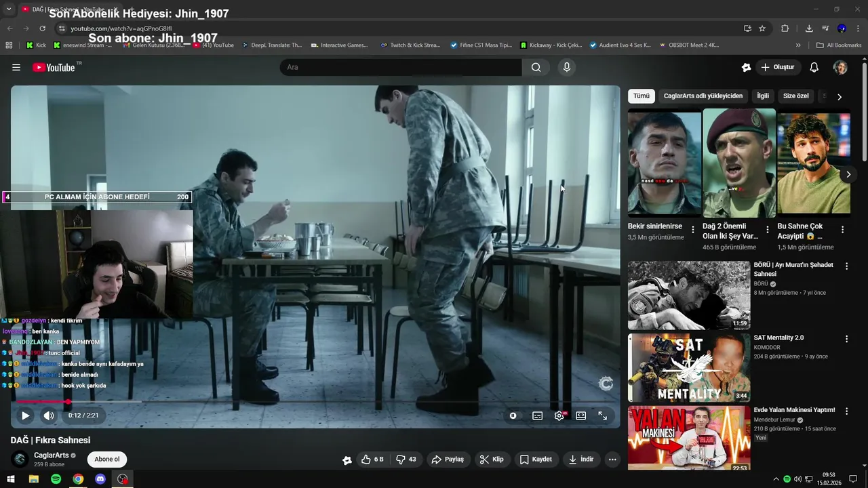Click the search magnifier button
The width and height of the screenshot is (868, 488).
click(x=536, y=67)
